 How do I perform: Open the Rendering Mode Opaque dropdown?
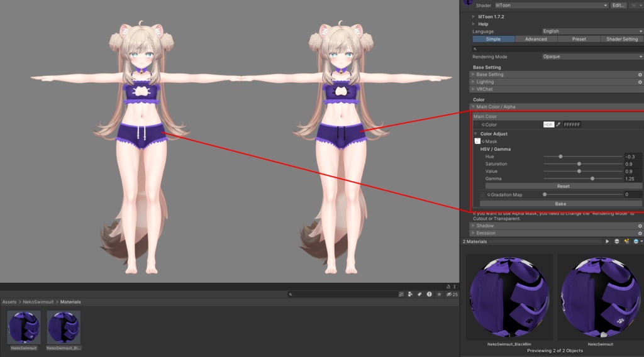click(592, 57)
